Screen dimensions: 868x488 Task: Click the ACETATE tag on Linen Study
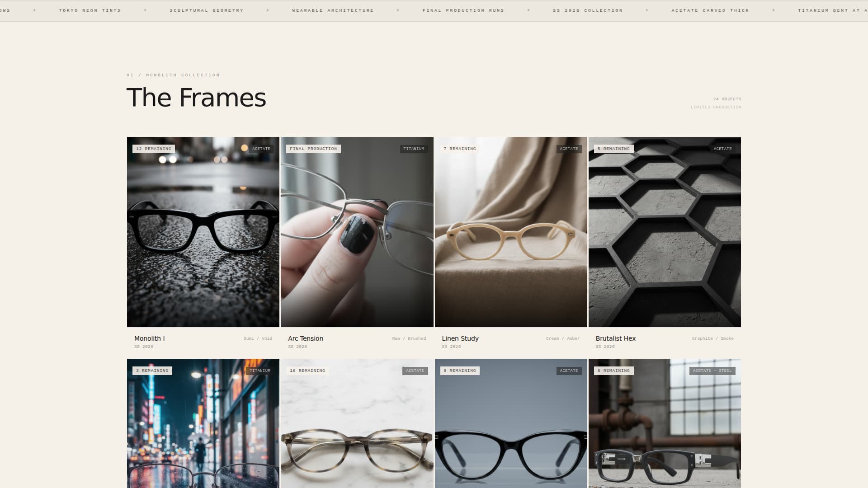coord(569,149)
